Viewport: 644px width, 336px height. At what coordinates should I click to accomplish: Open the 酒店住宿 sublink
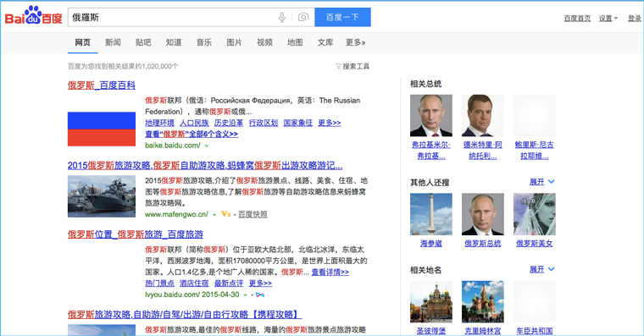click(x=194, y=284)
